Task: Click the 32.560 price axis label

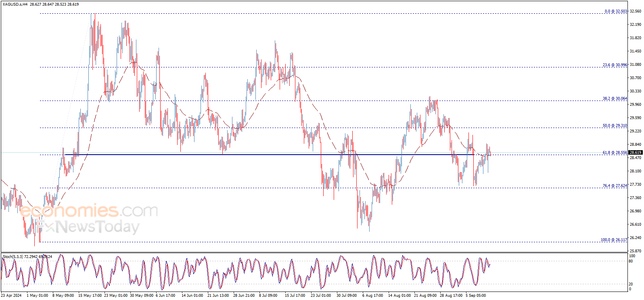Action: (635, 12)
